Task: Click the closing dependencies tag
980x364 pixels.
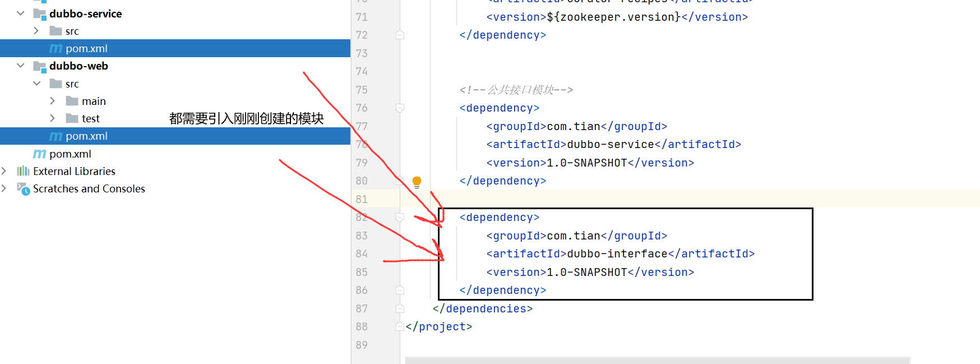Action: 483,308
